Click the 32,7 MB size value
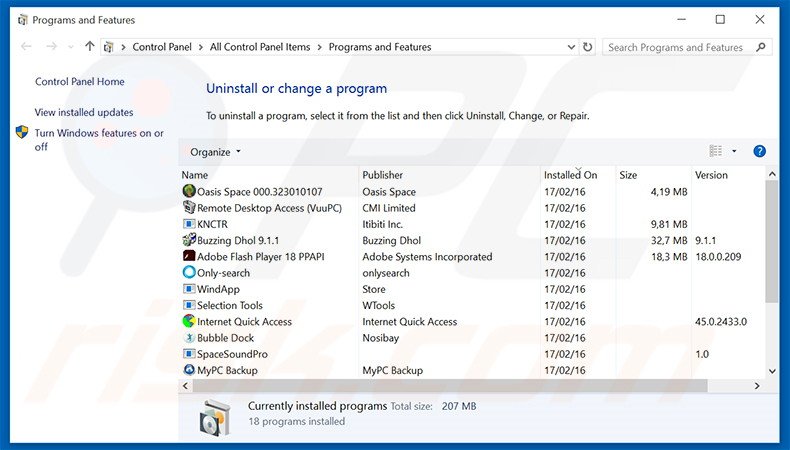 click(669, 240)
